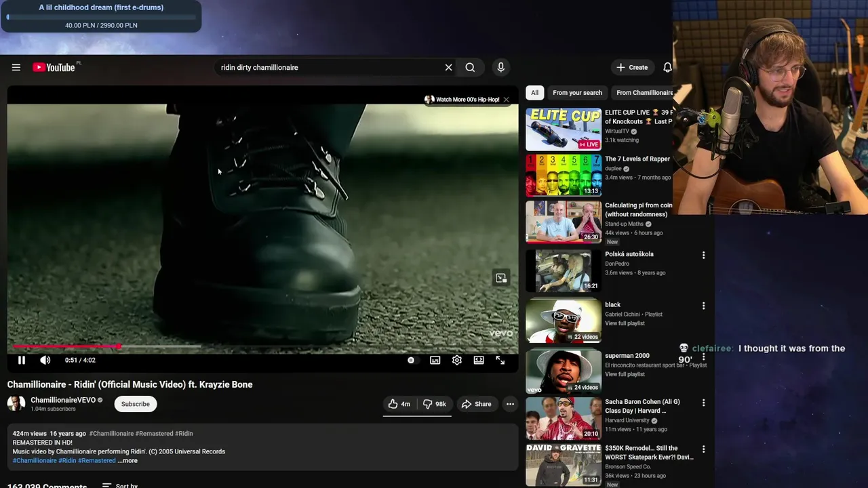Image resolution: width=868 pixels, height=488 pixels.
Task: Click the video title Chamillionaire - Ridin'
Action: click(x=130, y=384)
